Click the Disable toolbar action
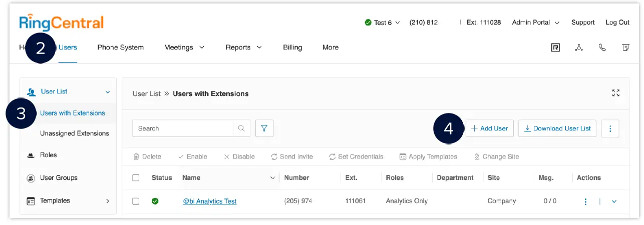Viewport: 644px width, 225px height. (239, 156)
